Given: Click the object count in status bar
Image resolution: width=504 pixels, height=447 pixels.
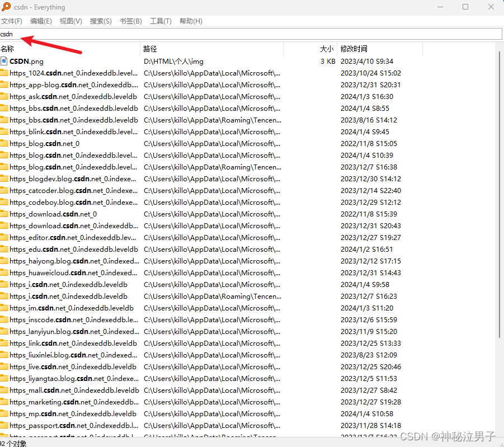Looking at the screenshot, I should [13, 444].
